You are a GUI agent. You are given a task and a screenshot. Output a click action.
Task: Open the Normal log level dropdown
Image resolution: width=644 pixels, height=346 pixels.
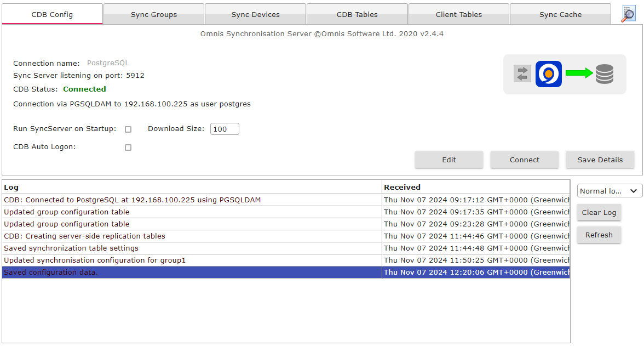pos(610,191)
